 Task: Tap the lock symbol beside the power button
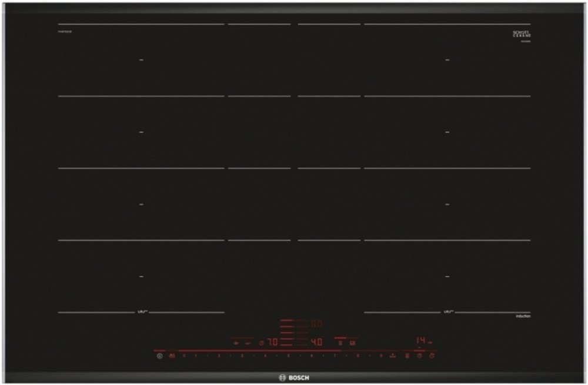(172, 356)
